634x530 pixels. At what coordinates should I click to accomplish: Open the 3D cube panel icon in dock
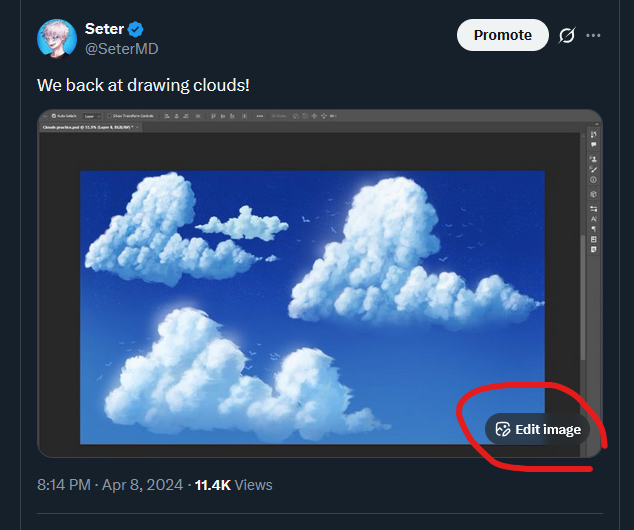(x=594, y=193)
